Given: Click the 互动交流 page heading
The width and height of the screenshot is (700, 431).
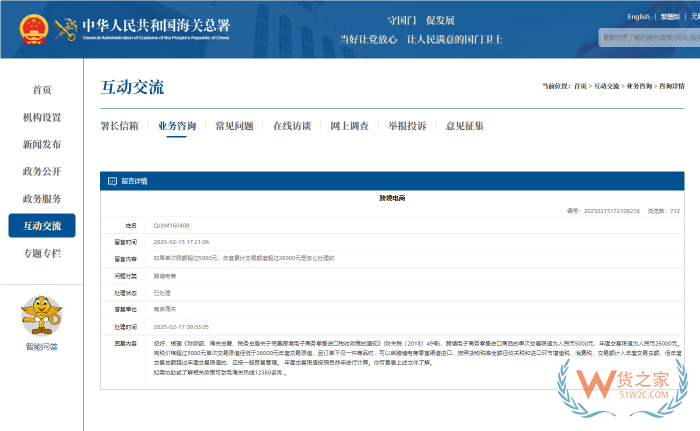Looking at the screenshot, I should point(132,87).
